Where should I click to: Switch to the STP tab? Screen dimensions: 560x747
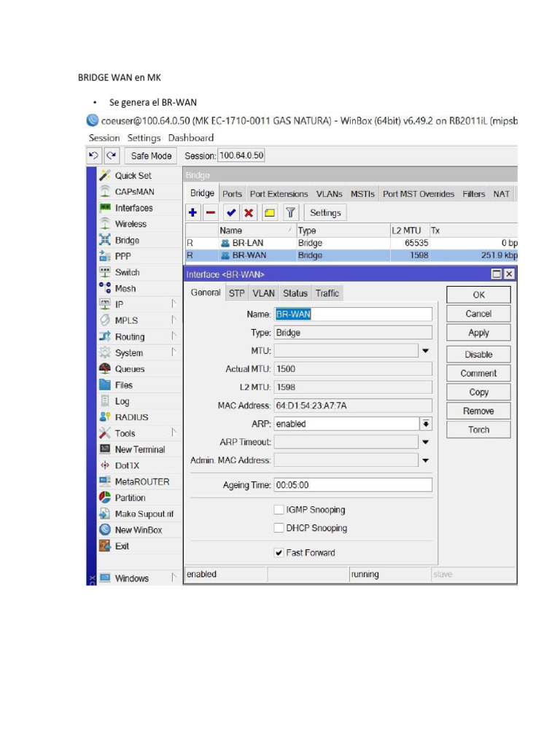pos(237,293)
